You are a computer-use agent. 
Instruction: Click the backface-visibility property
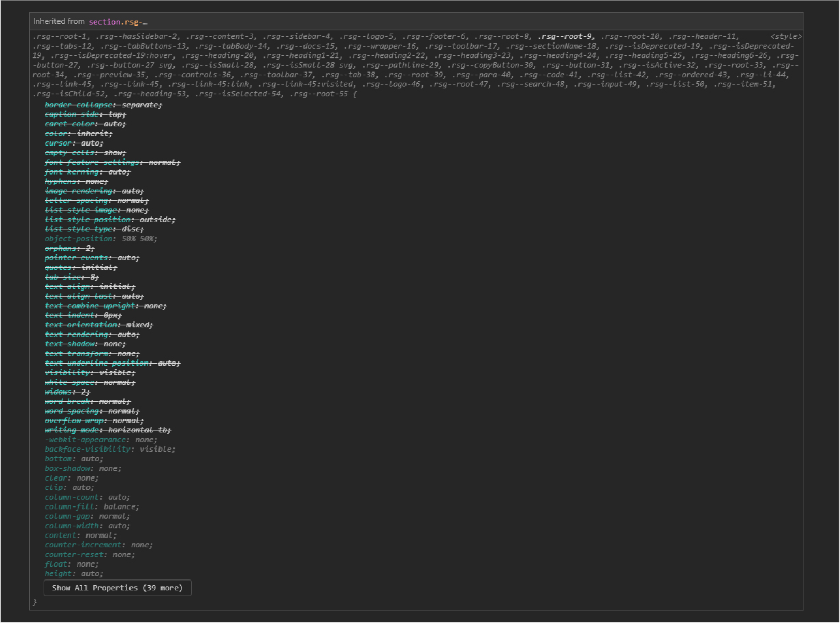(x=88, y=450)
